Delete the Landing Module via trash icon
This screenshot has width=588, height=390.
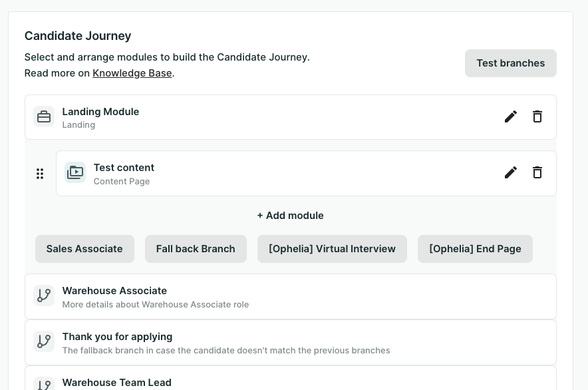[x=537, y=116]
